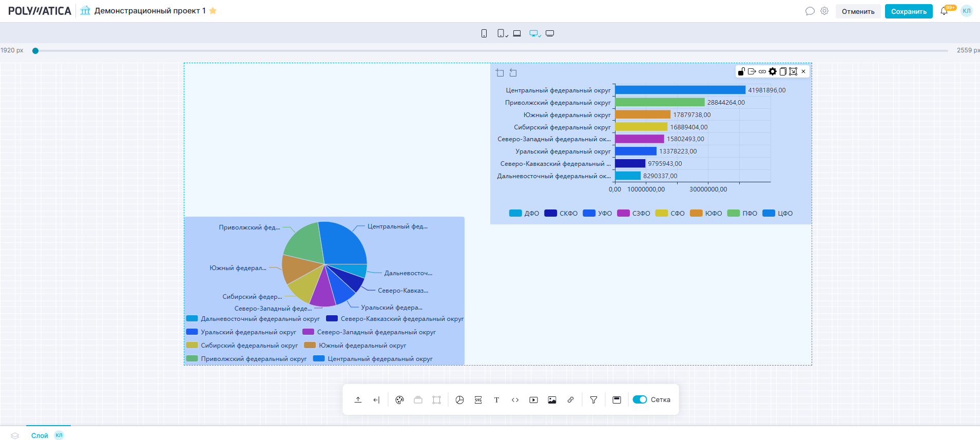
Task: Open the filter tool in toolbar
Action: pyautogui.click(x=593, y=400)
